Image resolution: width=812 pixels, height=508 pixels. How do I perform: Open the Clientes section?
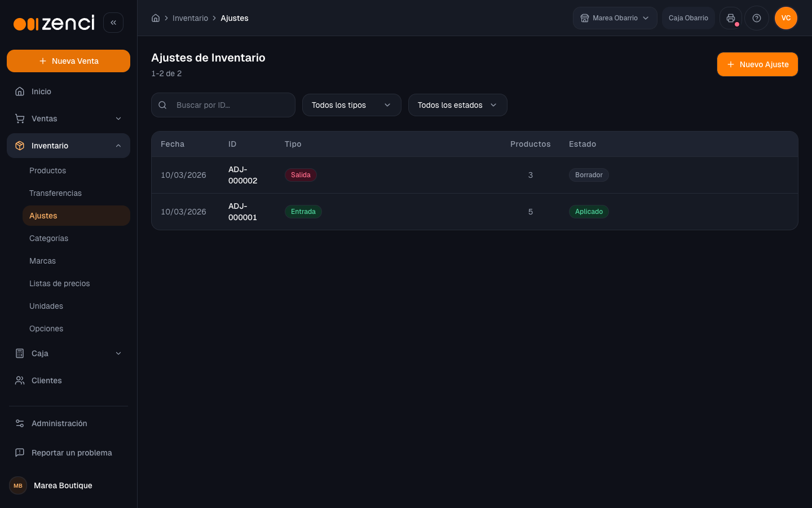click(x=68, y=380)
